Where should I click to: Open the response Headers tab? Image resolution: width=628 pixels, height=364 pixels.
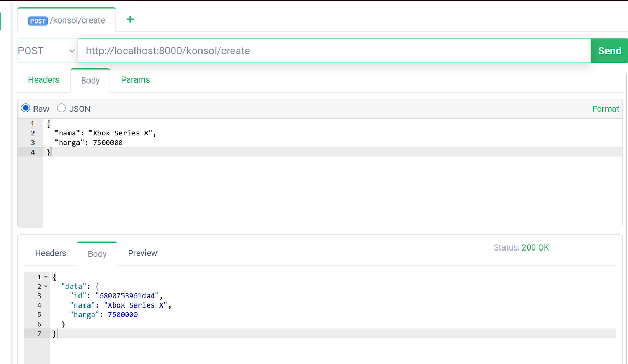point(50,253)
